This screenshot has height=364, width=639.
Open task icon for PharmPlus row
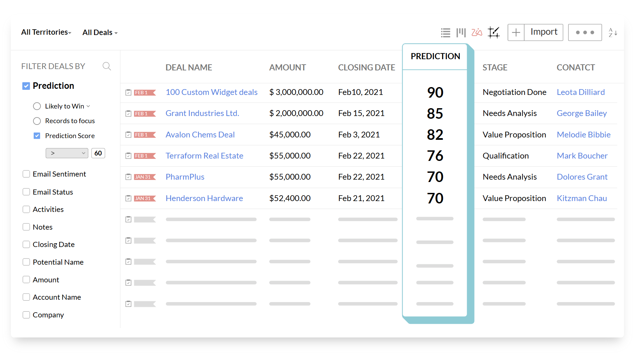point(128,177)
